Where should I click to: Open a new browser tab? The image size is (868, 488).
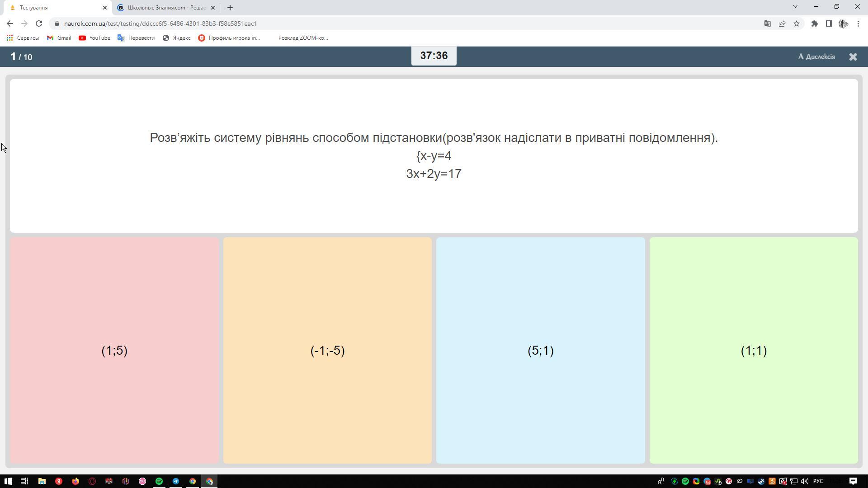pyautogui.click(x=230, y=8)
